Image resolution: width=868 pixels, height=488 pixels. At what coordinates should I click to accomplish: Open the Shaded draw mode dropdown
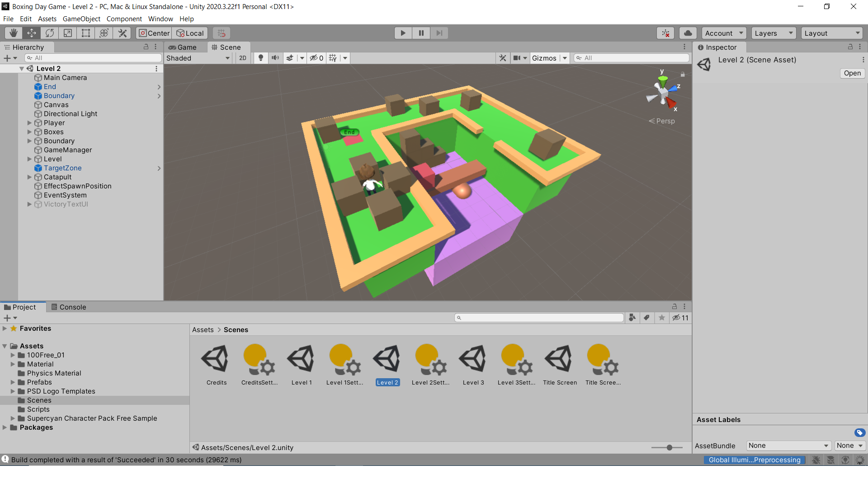click(198, 58)
